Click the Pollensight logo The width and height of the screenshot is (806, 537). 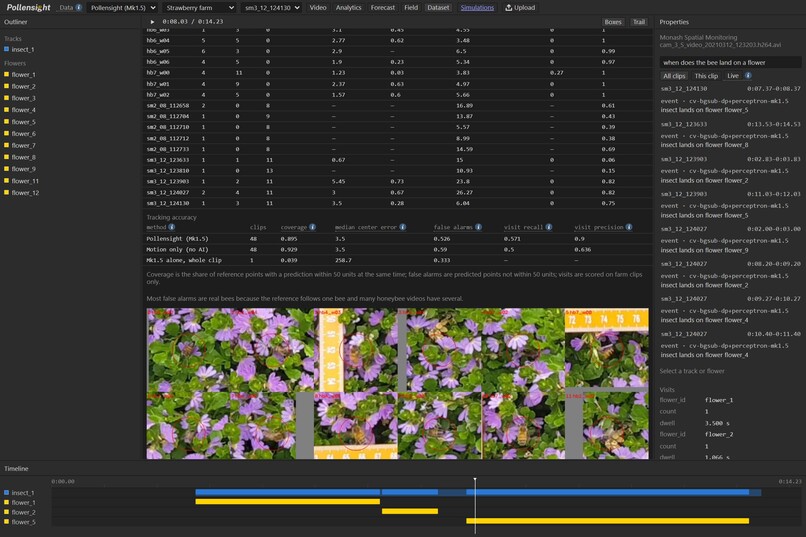[x=28, y=7]
